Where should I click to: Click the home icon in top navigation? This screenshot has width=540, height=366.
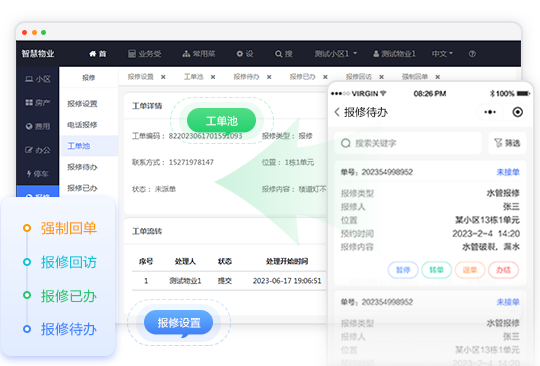pyautogui.click(x=92, y=54)
